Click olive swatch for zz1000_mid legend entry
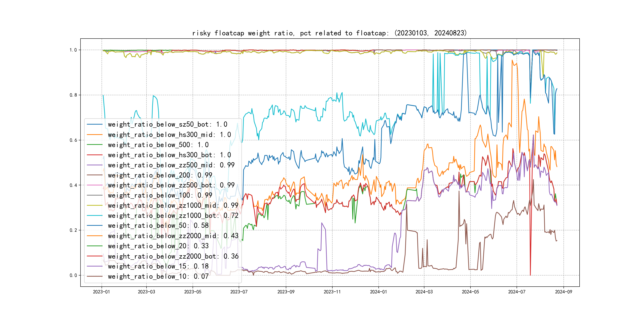The width and height of the screenshot is (644, 322). point(94,206)
